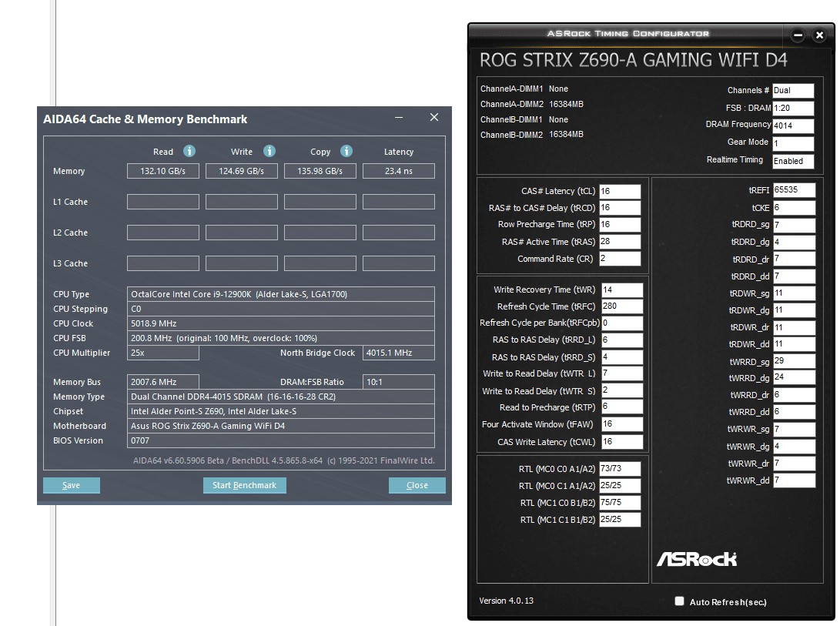The height and width of the screenshot is (626, 840).
Task: Click the empty L1 Cache Read field
Action: click(x=163, y=202)
